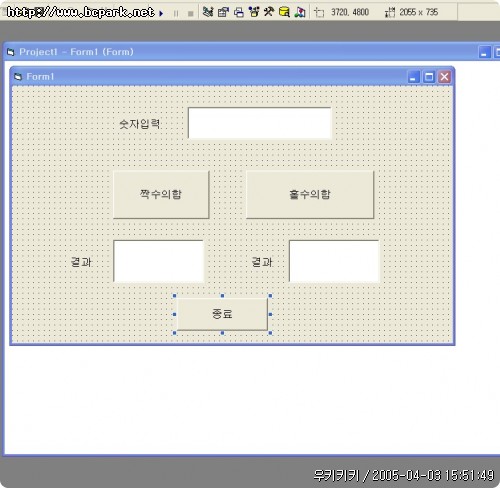
Task: Show the Toolbox via hammer icon
Action: coord(269,12)
